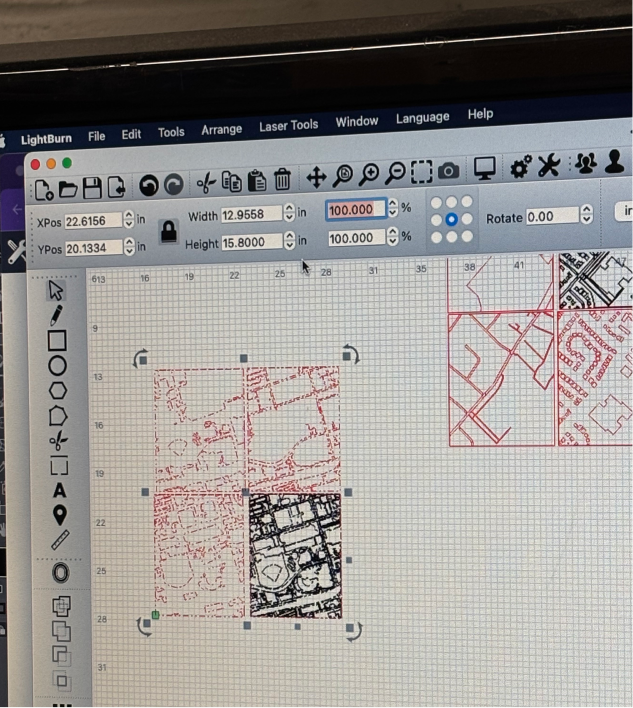Save the project with the floppy disk icon
Screen dimensions: 633x708
92,188
